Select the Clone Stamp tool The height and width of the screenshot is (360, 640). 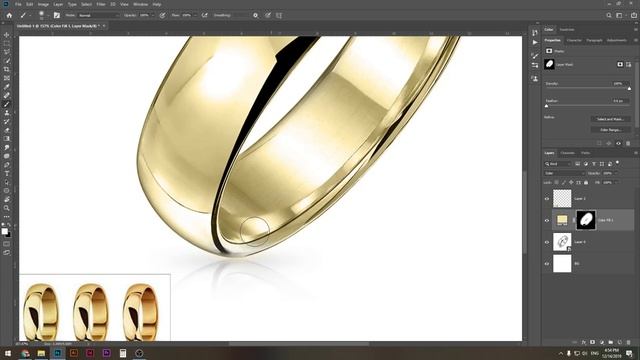point(7,113)
